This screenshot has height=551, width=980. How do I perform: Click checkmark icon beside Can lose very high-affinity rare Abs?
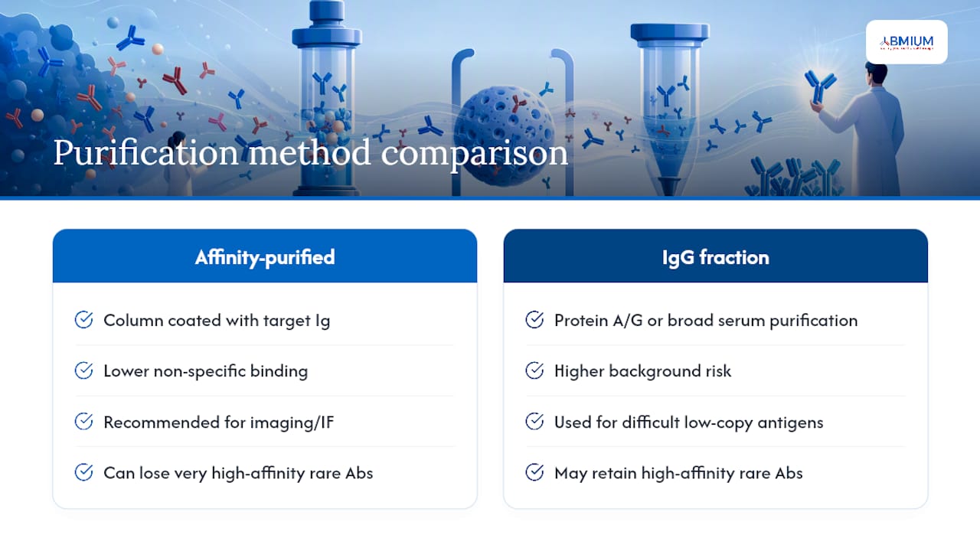pyautogui.click(x=83, y=472)
